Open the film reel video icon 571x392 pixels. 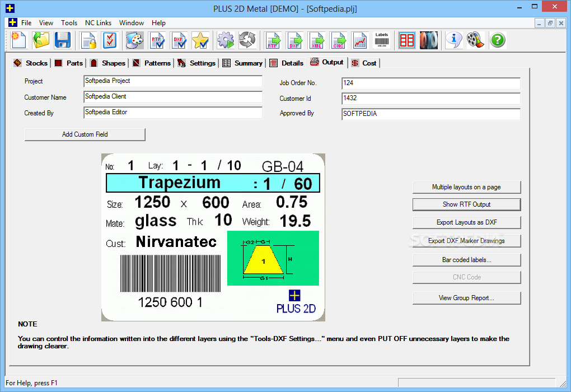[476, 40]
